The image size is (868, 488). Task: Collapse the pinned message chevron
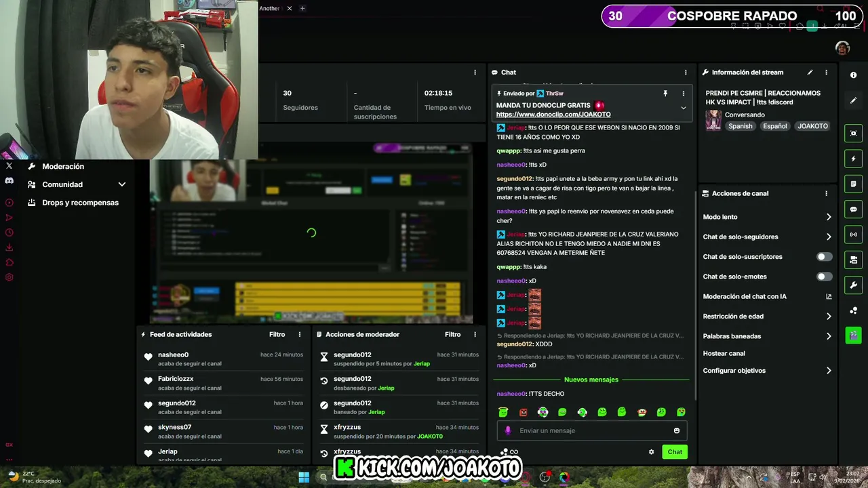point(683,108)
